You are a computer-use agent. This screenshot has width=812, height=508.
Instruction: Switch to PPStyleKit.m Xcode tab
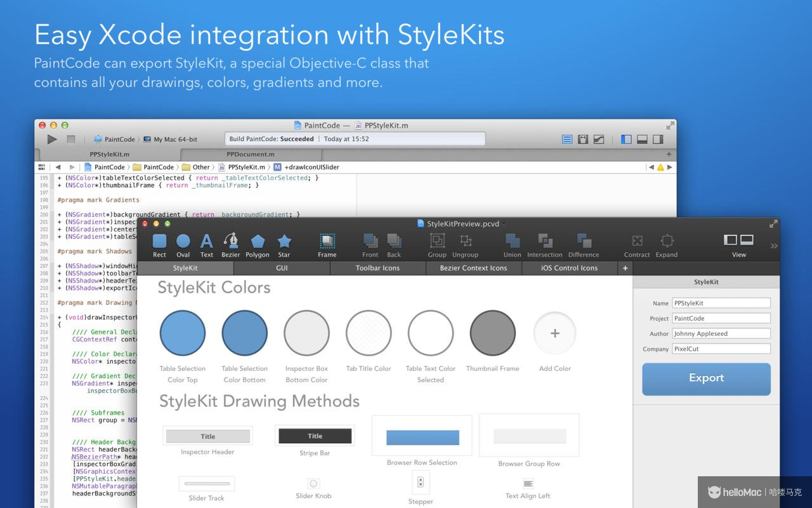click(110, 154)
